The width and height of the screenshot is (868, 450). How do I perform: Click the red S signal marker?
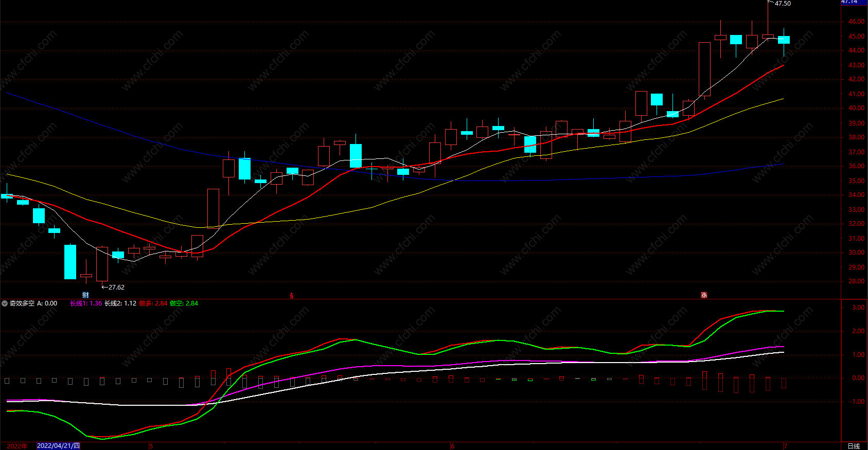tap(291, 295)
